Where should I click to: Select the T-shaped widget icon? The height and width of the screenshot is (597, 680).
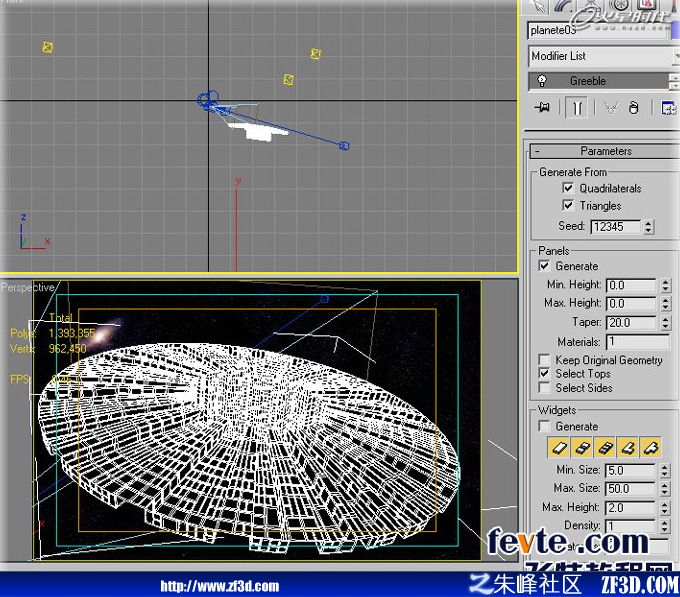pyautogui.click(x=651, y=447)
